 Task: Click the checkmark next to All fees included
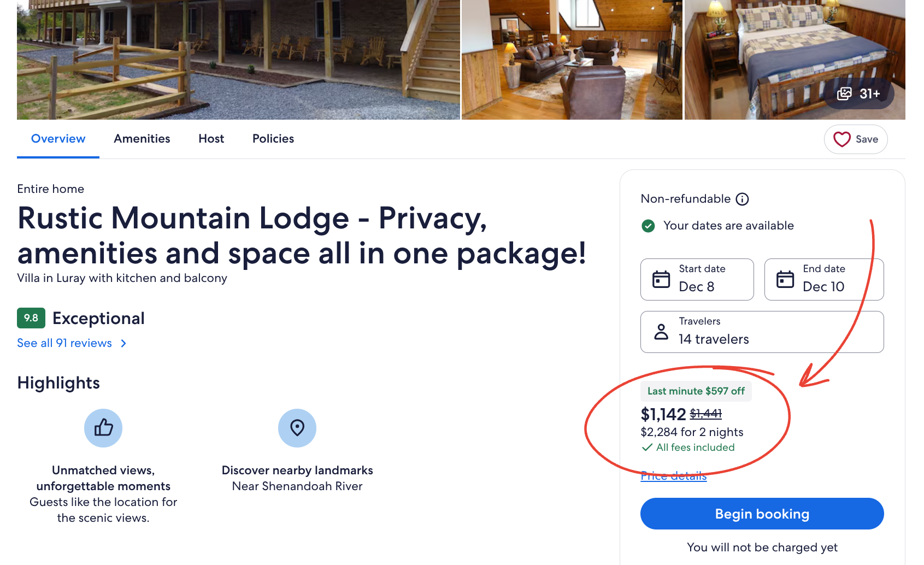(x=647, y=447)
